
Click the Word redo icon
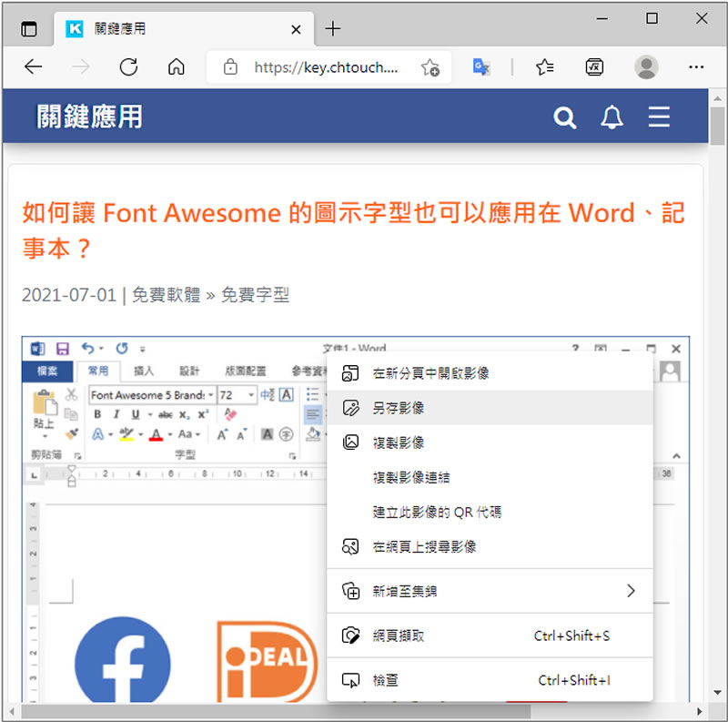tap(122, 348)
